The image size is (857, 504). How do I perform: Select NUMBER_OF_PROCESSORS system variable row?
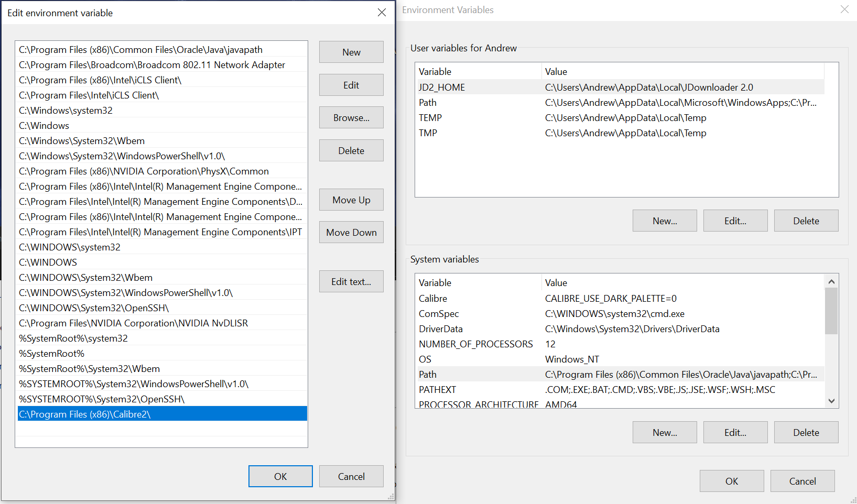click(x=620, y=344)
